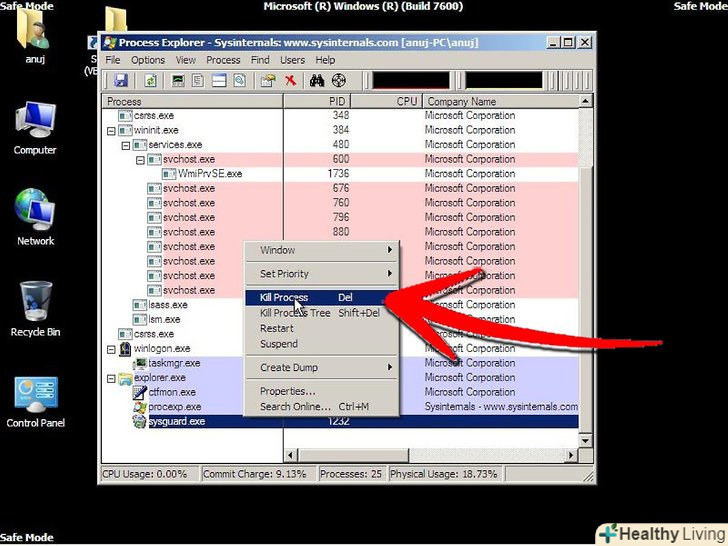This screenshot has width=728, height=546.
Task: Click the vertical scrollbar thumb
Action: [x=585, y=301]
